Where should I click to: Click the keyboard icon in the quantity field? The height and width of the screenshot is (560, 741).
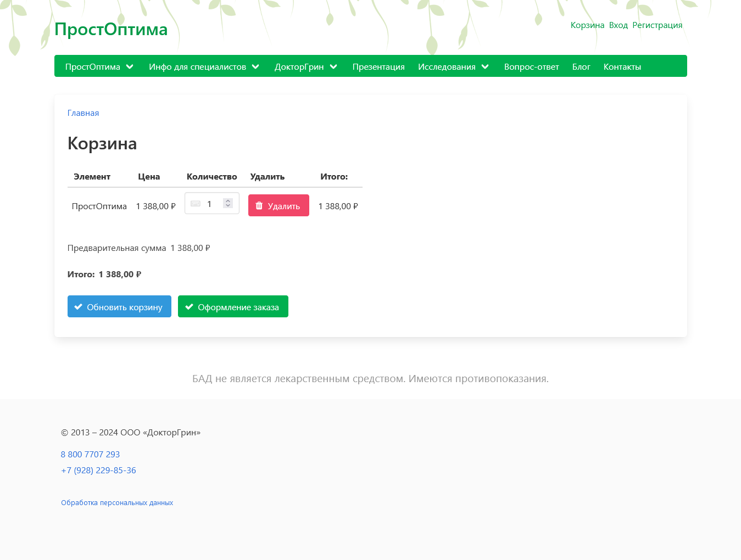click(196, 204)
